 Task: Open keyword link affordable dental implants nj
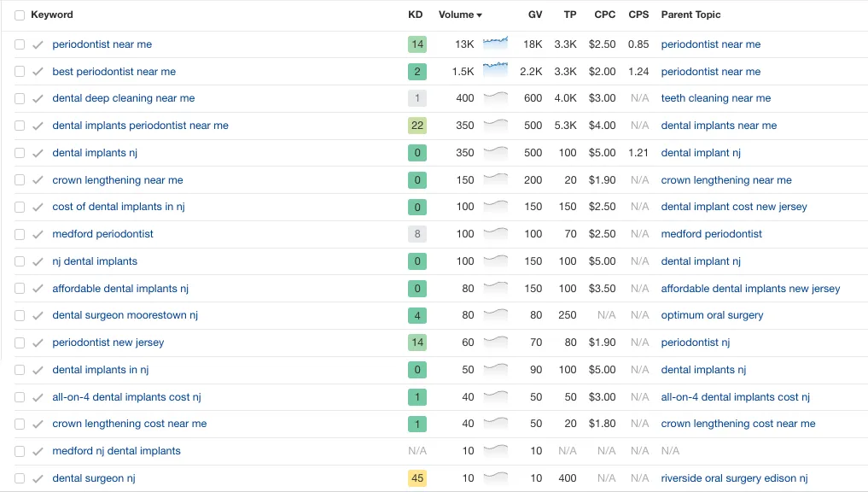point(120,289)
